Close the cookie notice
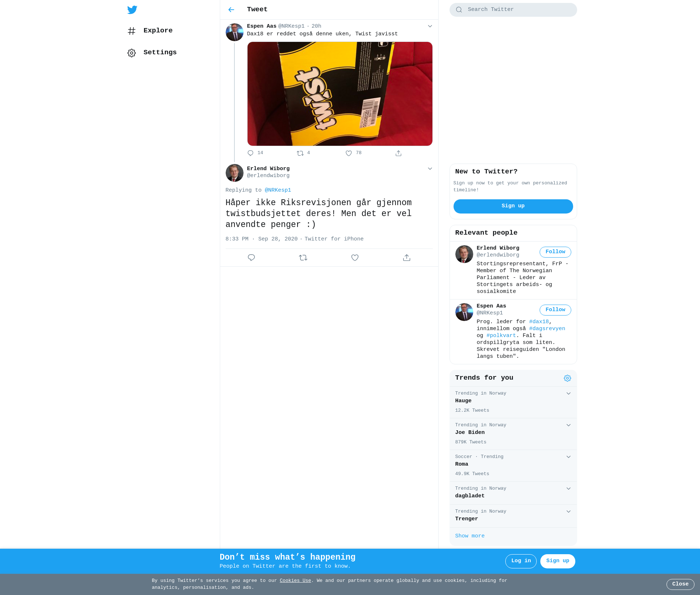700x595 pixels. (x=680, y=584)
